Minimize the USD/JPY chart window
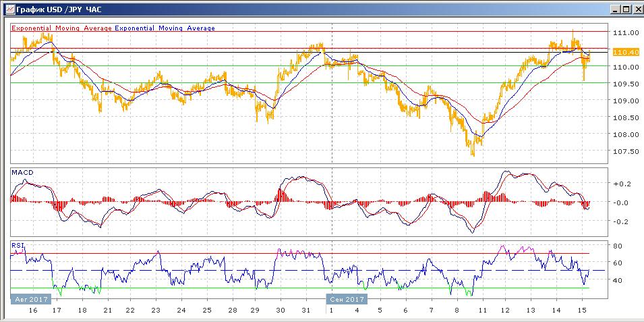 (x=614, y=9)
